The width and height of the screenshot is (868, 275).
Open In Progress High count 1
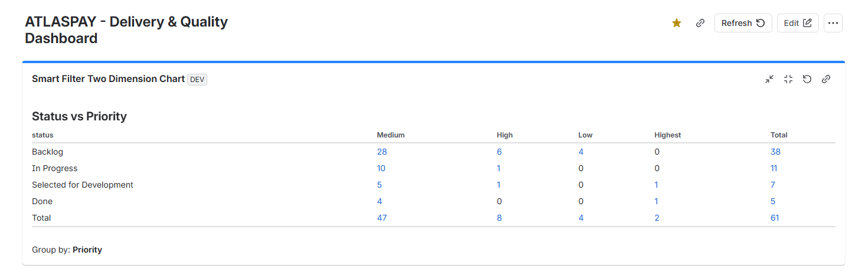(x=499, y=168)
